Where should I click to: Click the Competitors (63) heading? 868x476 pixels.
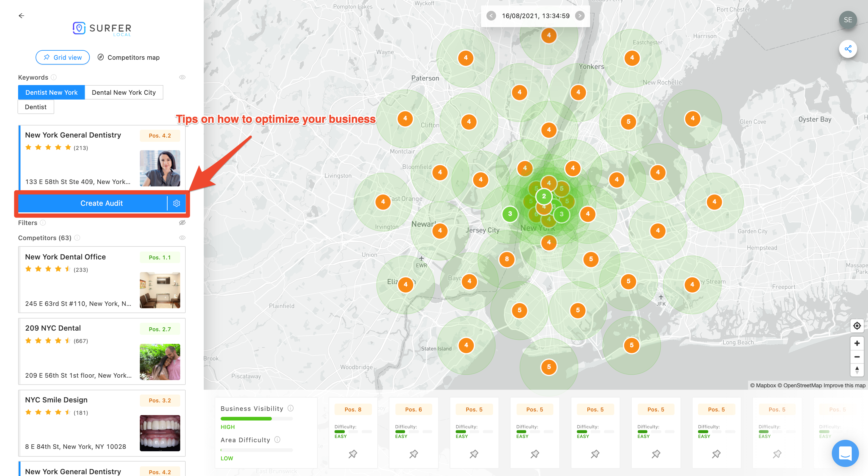(x=45, y=238)
